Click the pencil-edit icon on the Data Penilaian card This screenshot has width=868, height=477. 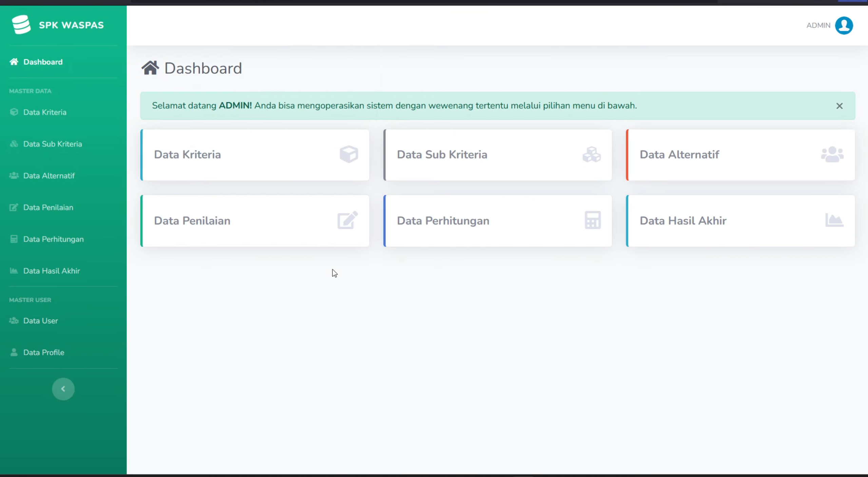click(x=348, y=220)
